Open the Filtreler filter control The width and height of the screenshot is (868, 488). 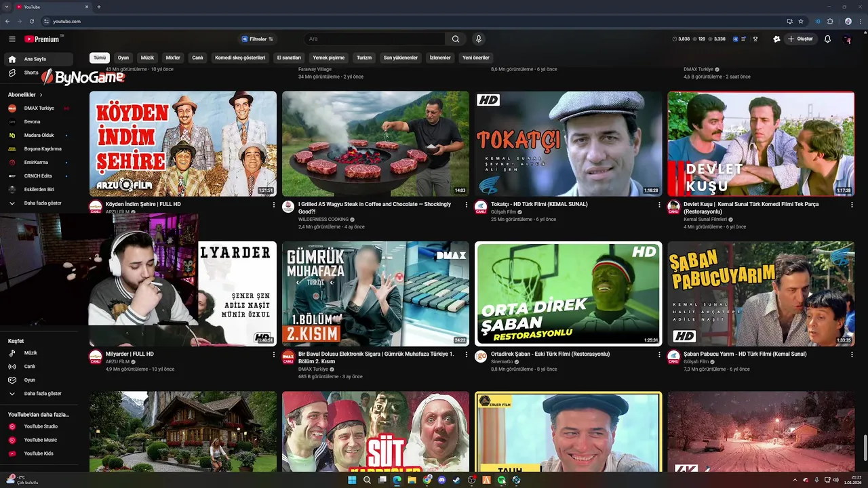pos(257,39)
